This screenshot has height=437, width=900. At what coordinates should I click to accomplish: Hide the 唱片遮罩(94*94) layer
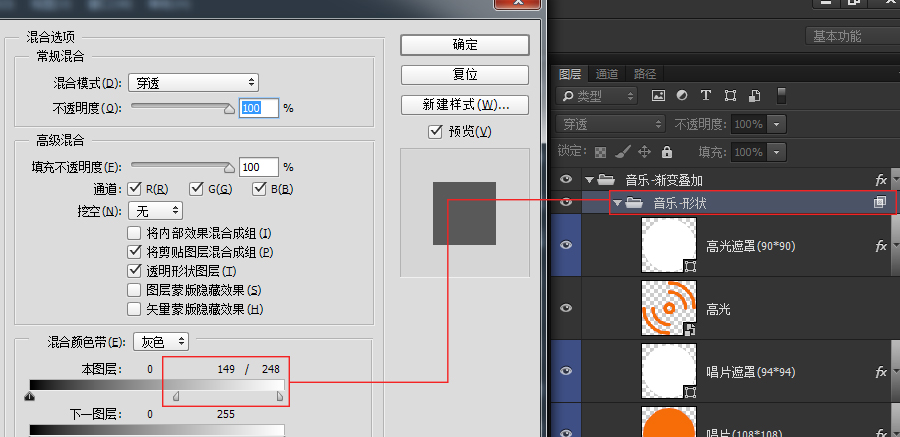click(567, 372)
